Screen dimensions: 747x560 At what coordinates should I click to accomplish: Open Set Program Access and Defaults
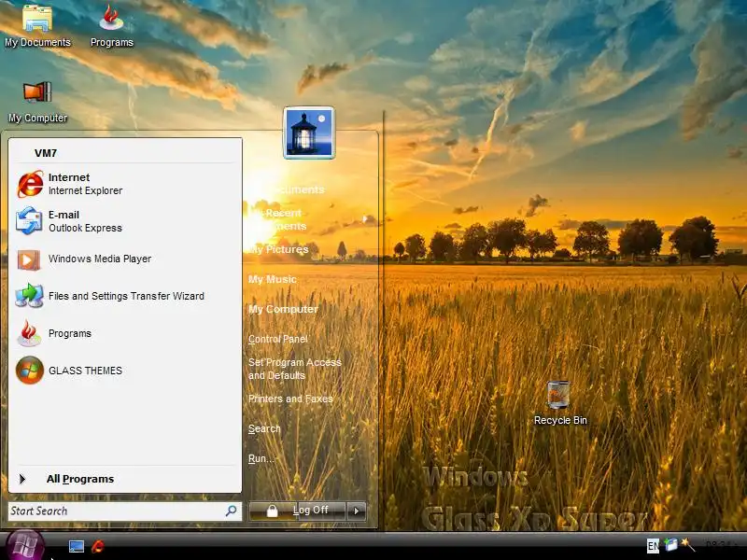tap(295, 369)
